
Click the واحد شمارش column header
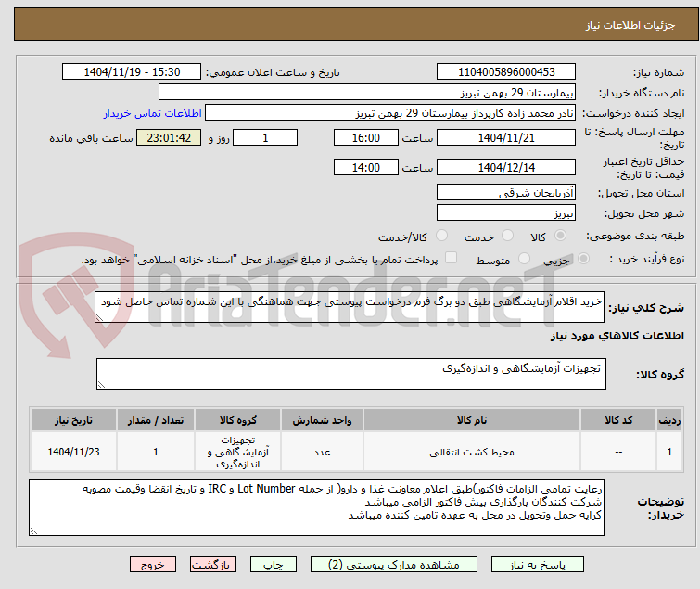click(x=322, y=420)
